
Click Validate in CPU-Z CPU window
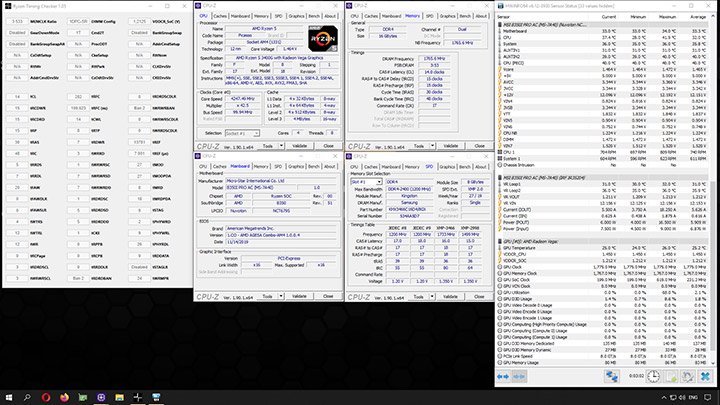pos(299,146)
